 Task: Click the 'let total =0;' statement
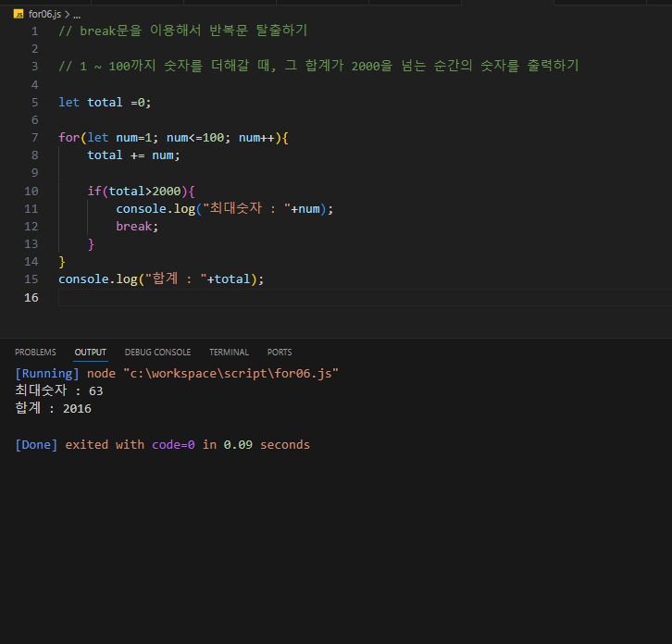click(x=105, y=103)
